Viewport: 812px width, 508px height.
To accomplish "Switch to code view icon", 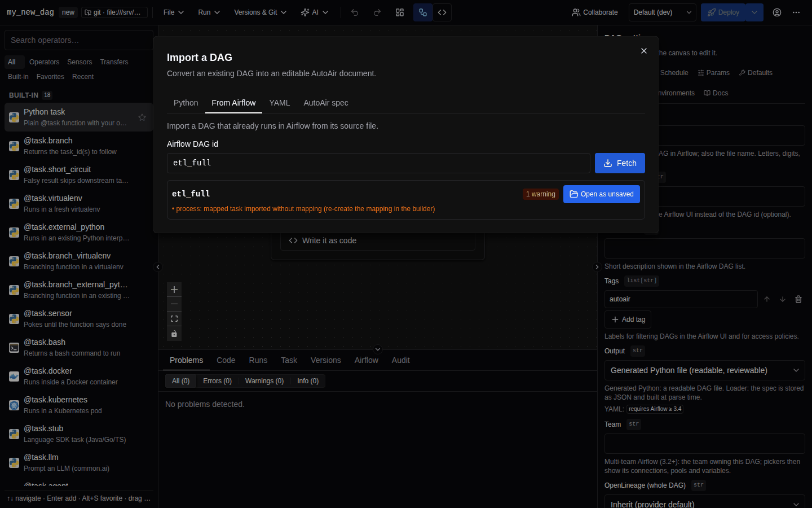I will (442, 12).
